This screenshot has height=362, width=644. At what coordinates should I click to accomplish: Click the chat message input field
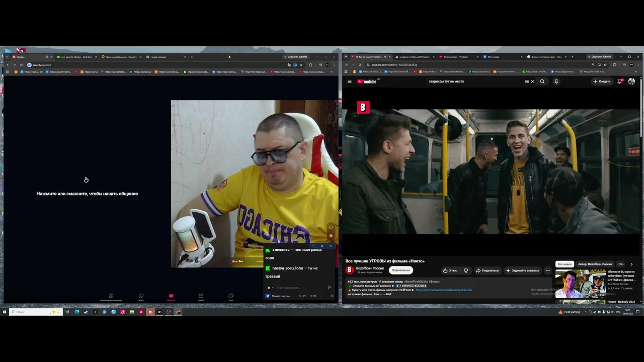click(x=299, y=288)
